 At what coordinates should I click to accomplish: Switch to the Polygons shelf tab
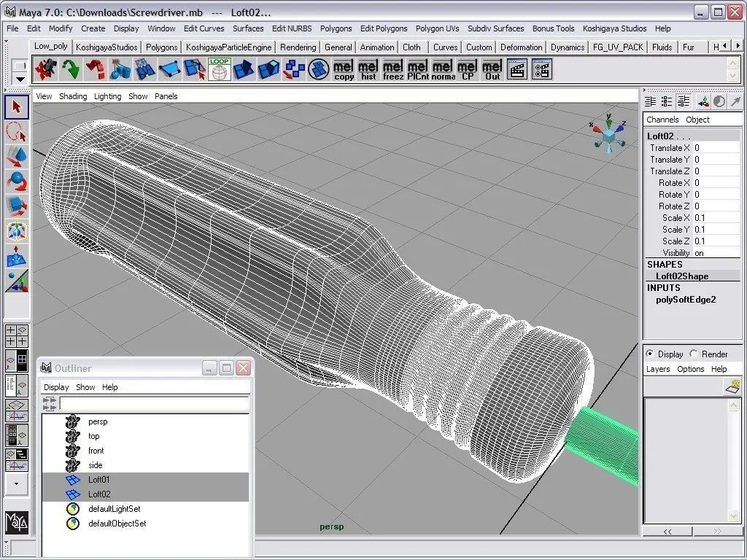(161, 47)
